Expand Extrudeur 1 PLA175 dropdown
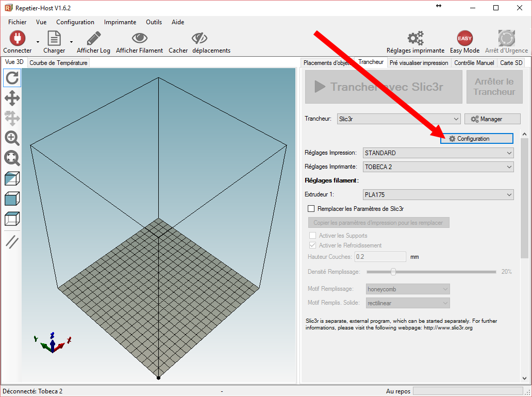The width and height of the screenshot is (532, 397). 438,195
